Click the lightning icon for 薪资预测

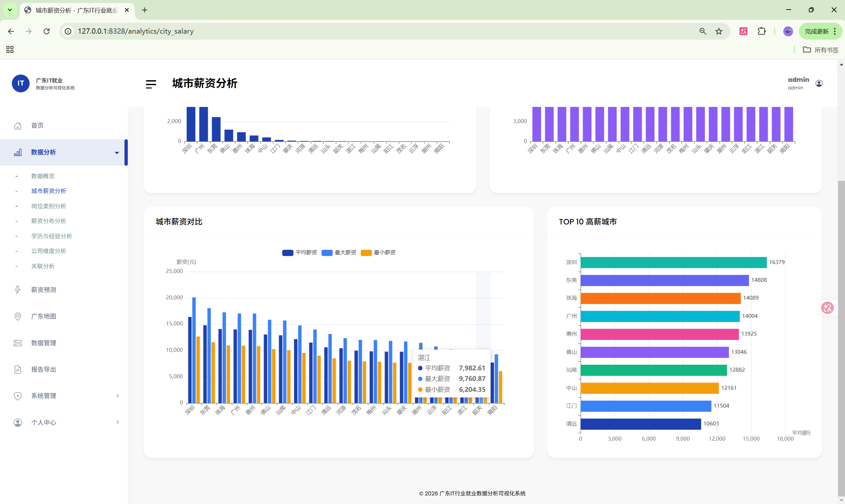[18, 290]
